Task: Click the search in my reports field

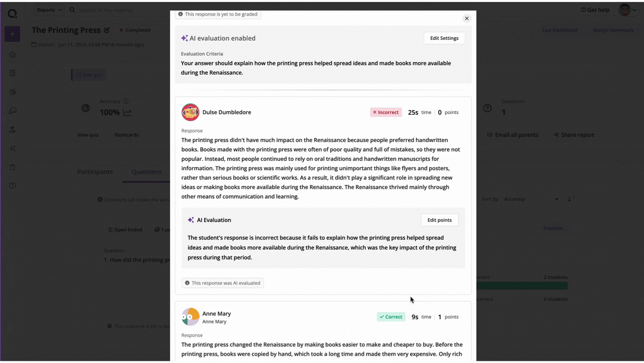Action: [x=119, y=10]
